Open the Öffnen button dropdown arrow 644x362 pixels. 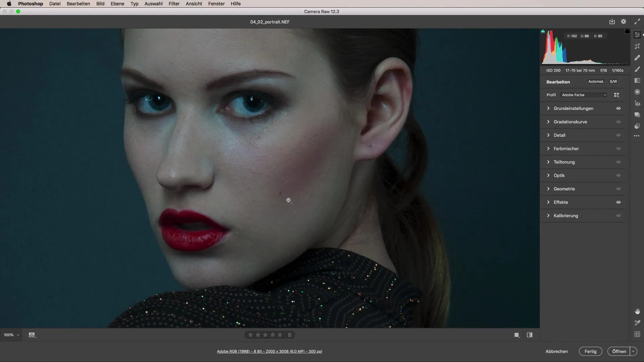(633, 351)
